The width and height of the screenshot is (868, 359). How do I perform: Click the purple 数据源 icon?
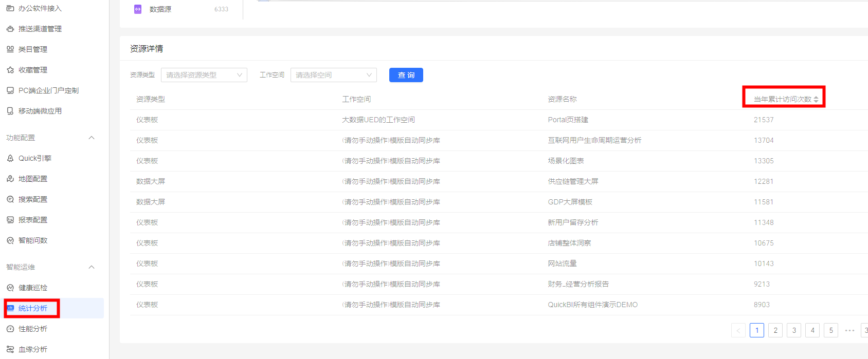click(138, 9)
